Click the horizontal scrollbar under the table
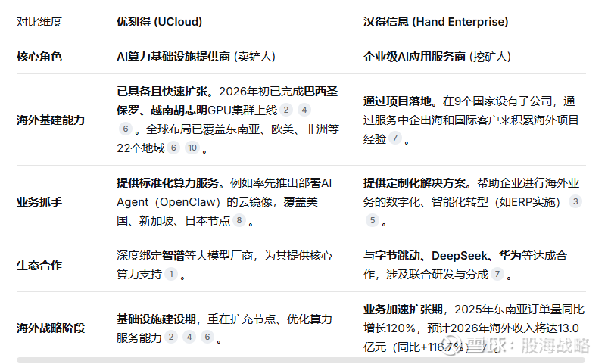Viewport: 608px width, 364px height. 301,360
